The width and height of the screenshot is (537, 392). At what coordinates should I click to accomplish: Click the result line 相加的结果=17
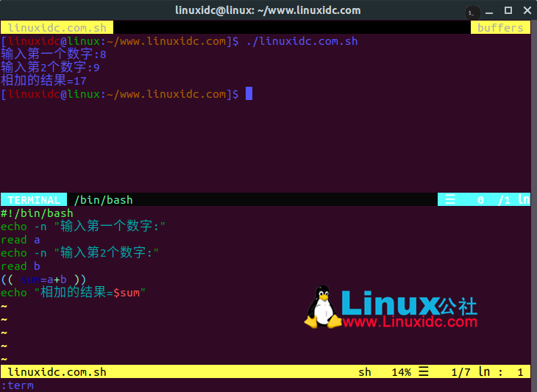[43, 81]
